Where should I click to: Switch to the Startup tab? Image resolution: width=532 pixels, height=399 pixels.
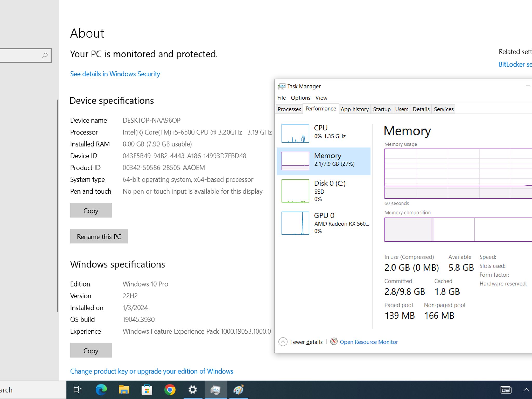[382, 109]
